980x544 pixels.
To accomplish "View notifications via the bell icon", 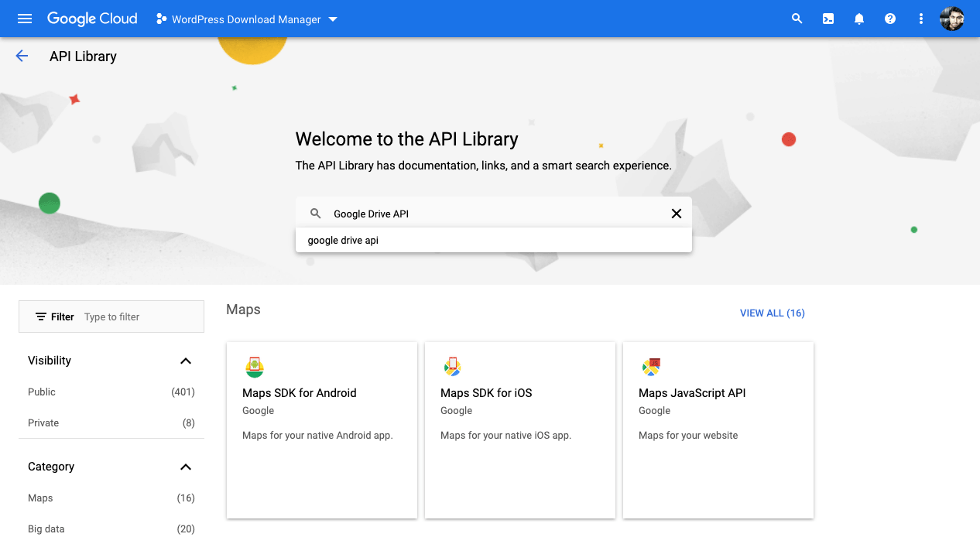I will (x=858, y=19).
